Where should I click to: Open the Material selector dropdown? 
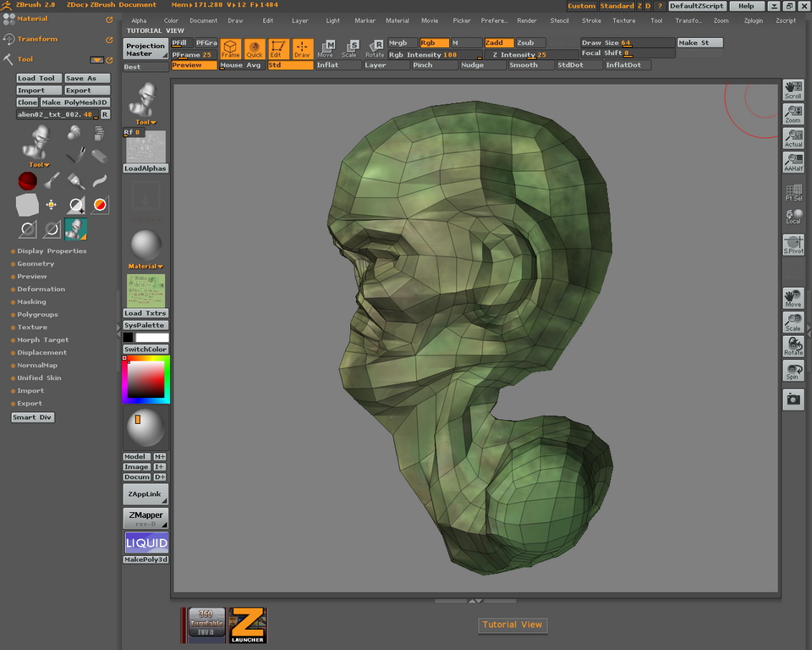(x=145, y=267)
